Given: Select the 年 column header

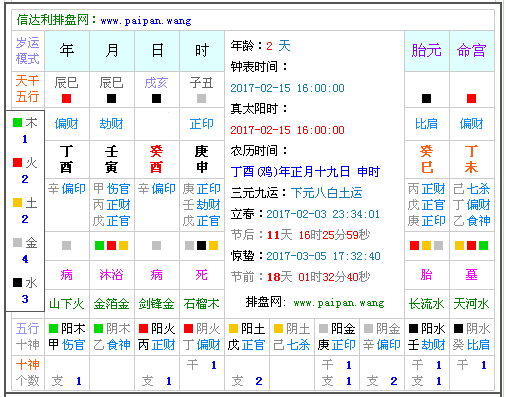Looking at the screenshot, I should pos(67,51).
